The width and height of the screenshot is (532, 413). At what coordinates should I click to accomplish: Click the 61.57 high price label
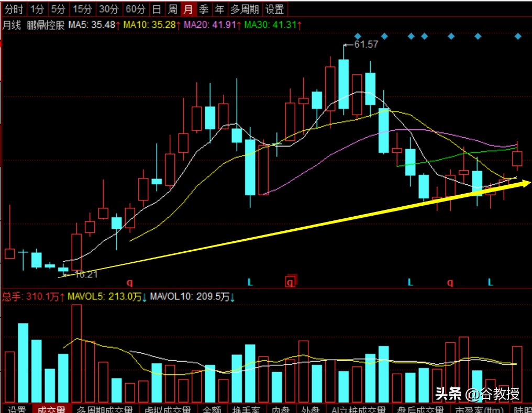coord(365,45)
